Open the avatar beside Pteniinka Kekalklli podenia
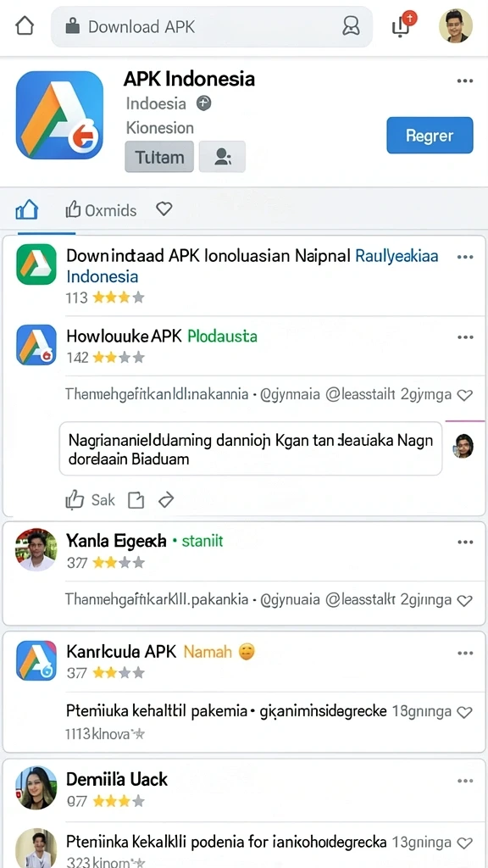The width and height of the screenshot is (488, 868). (36, 848)
